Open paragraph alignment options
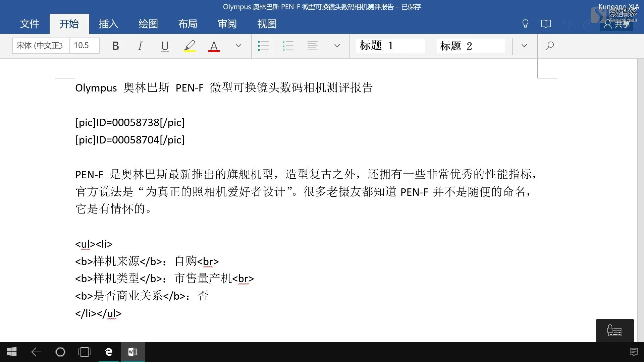Screen dimensions: 644x362 pos(312,46)
